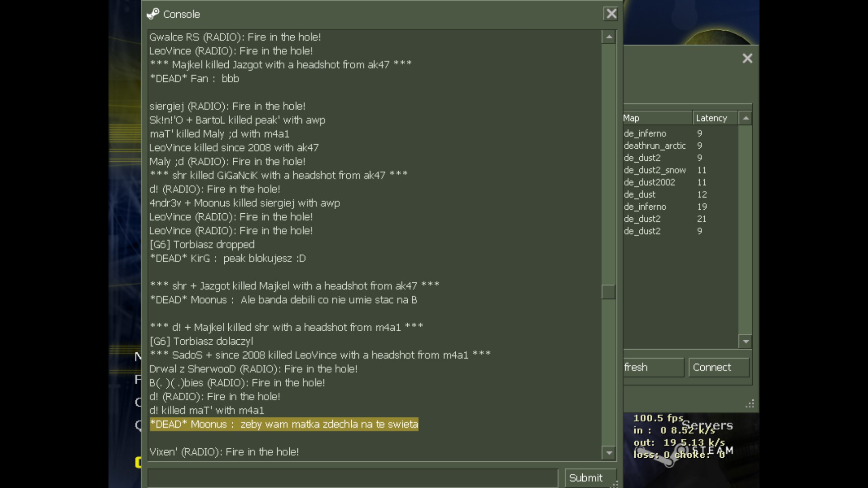Viewport: 868px width, 488px height.
Task: Click the console scrollbar thumb
Action: click(609, 292)
